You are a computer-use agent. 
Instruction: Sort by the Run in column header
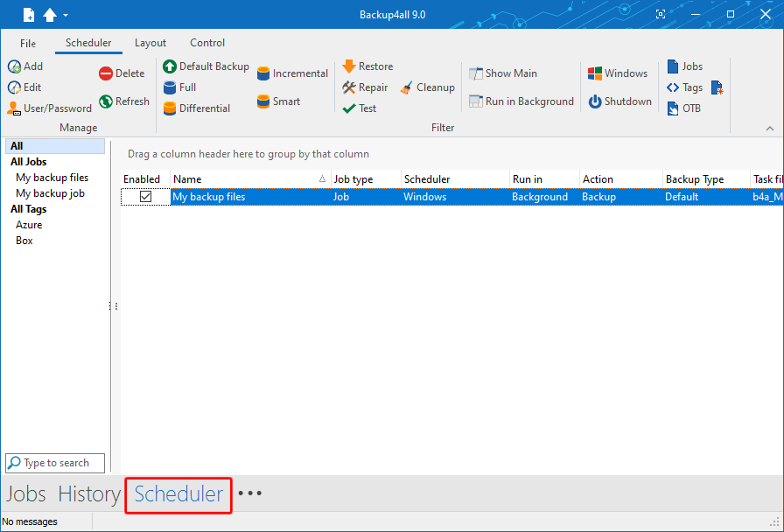click(544, 179)
